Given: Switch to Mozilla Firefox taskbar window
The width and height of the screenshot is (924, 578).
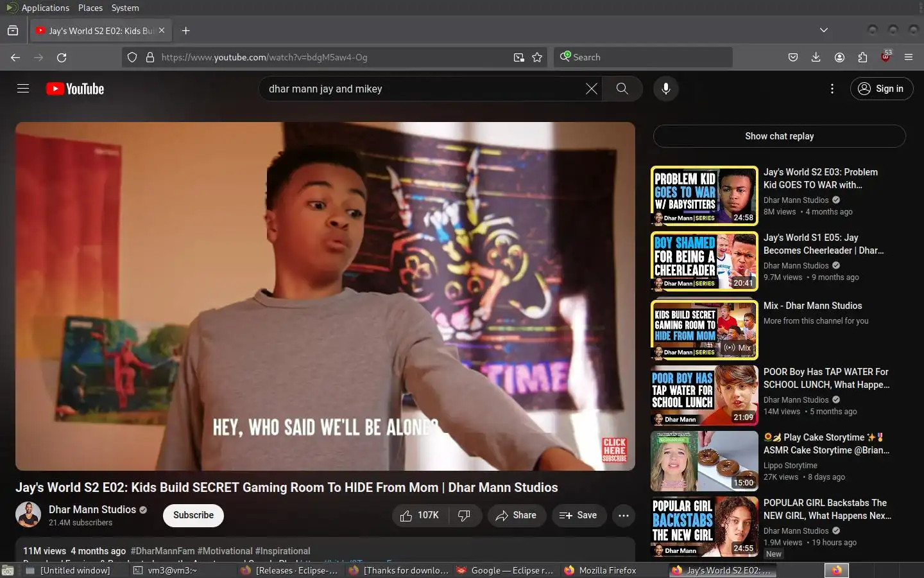Looking at the screenshot, I should pos(613,570).
